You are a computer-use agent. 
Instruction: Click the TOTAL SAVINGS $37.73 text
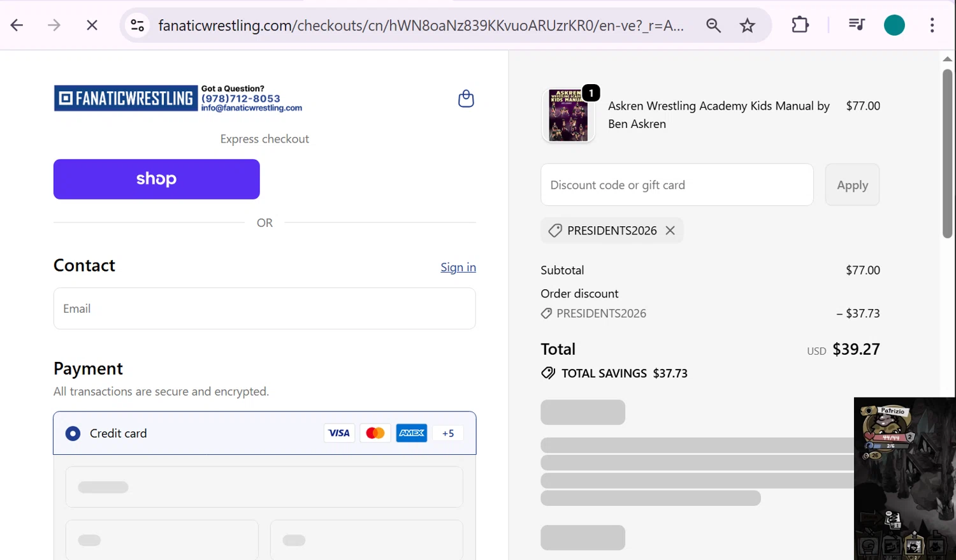624,373
